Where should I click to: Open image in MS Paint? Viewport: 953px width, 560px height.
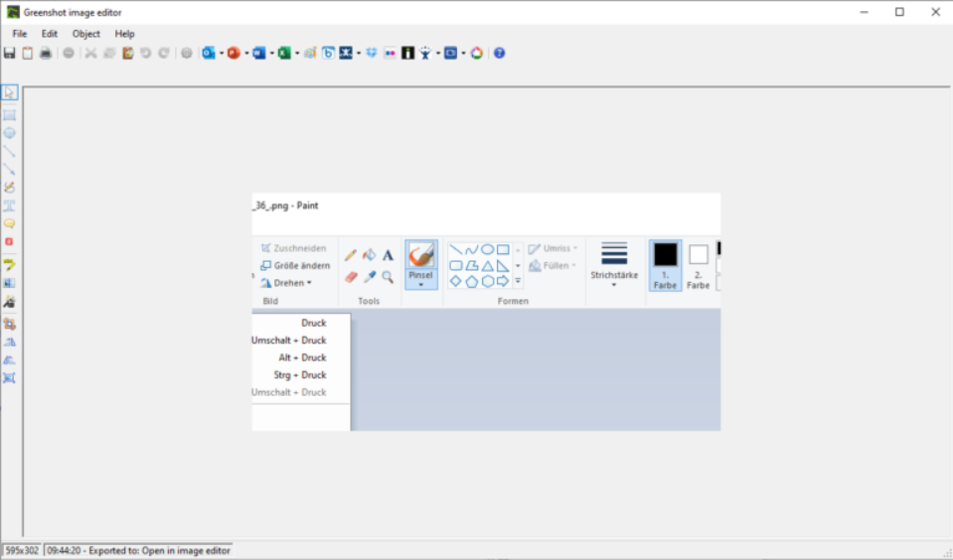click(x=310, y=54)
